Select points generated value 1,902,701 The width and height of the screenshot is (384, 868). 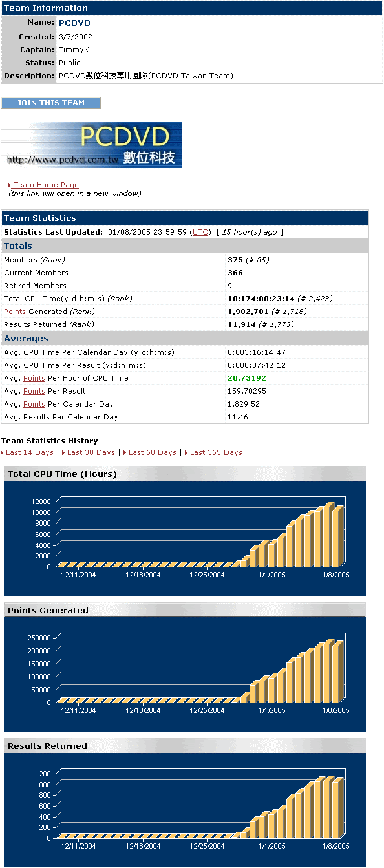(x=248, y=312)
